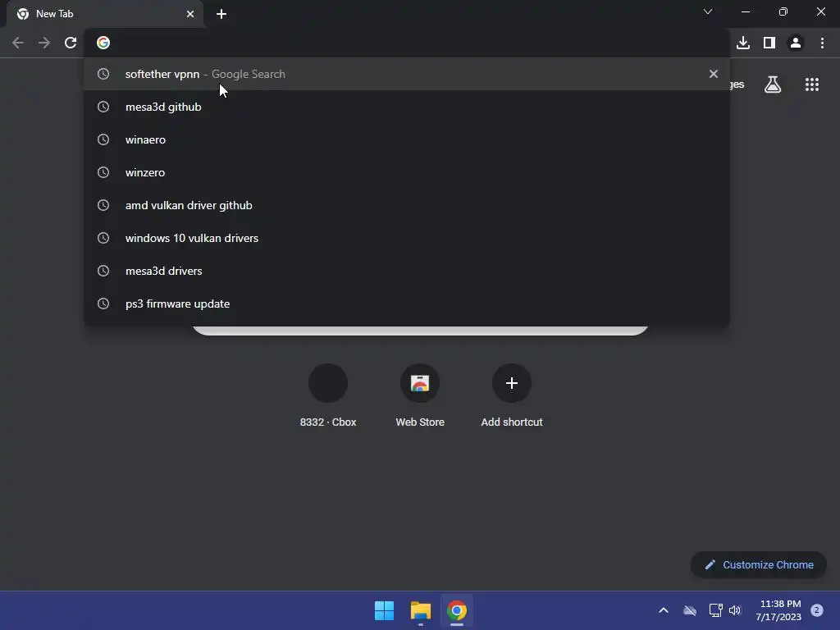Click the Google logo in address bar
The width and height of the screenshot is (840, 630).
(x=103, y=43)
